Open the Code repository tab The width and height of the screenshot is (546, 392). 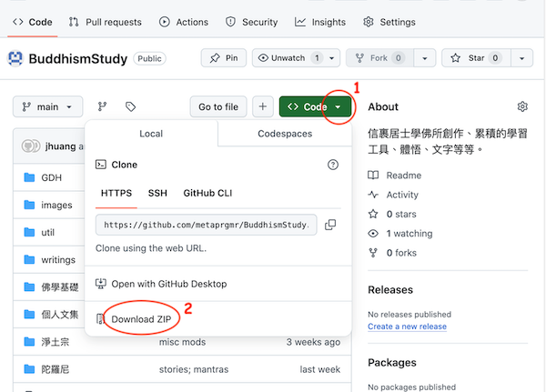pyautogui.click(x=33, y=22)
